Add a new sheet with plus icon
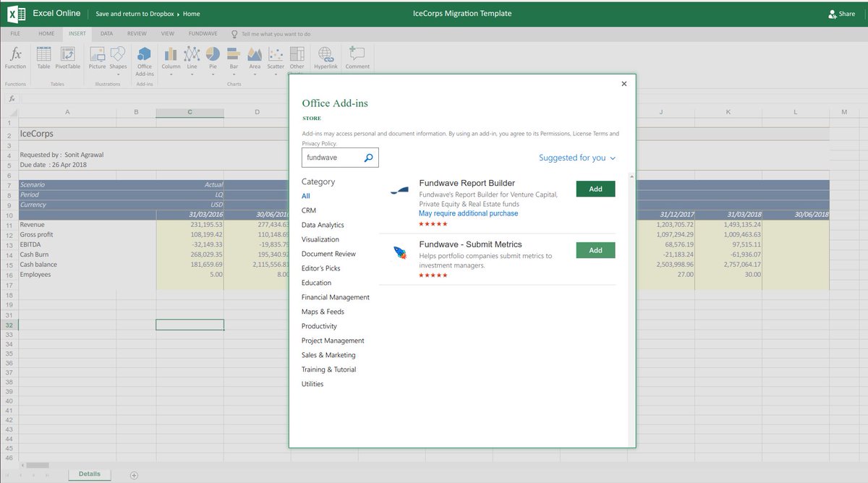The height and width of the screenshot is (483, 868). 134,475
